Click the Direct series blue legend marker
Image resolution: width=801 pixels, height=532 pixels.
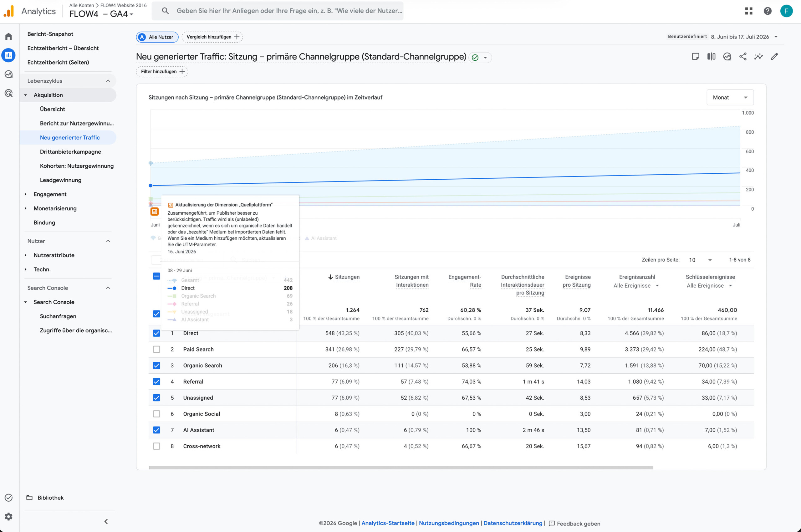pyautogui.click(x=172, y=288)
